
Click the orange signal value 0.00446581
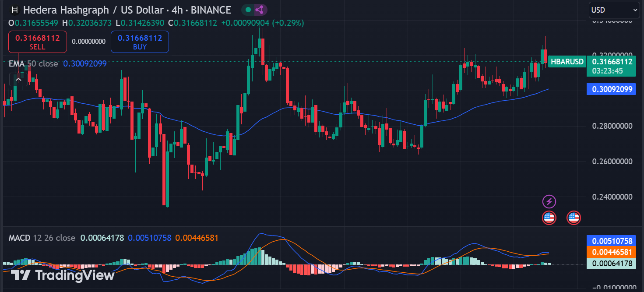[197, 238]
